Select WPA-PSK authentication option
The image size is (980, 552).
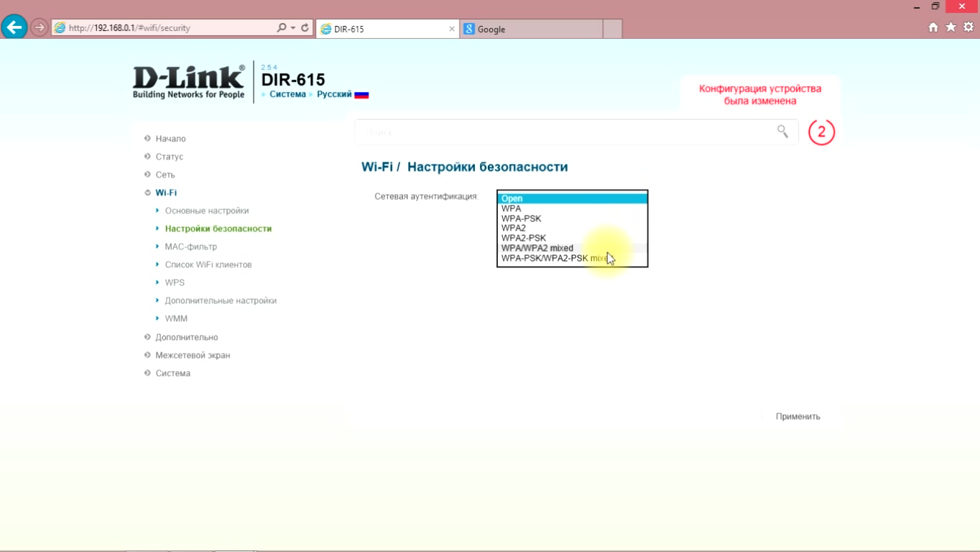[572, 218]
